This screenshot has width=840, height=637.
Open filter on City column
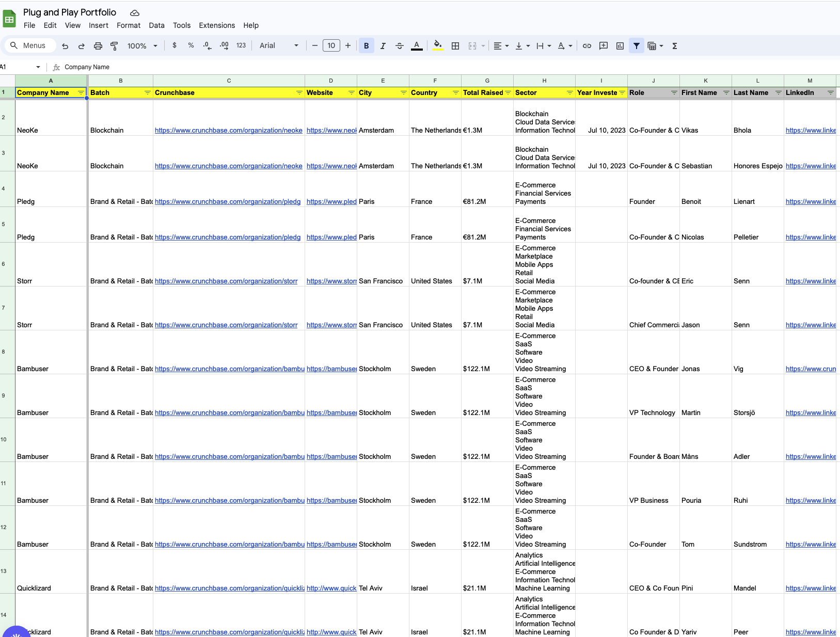404,92
